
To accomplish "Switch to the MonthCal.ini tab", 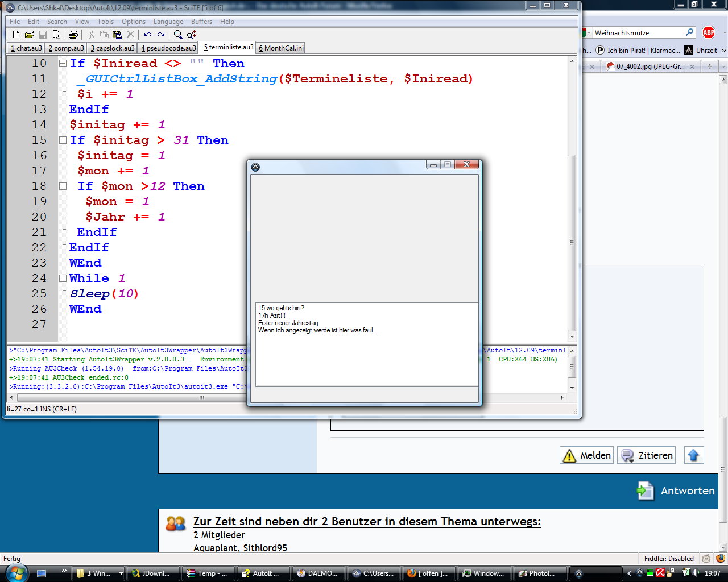I will [x=281, y=48].
